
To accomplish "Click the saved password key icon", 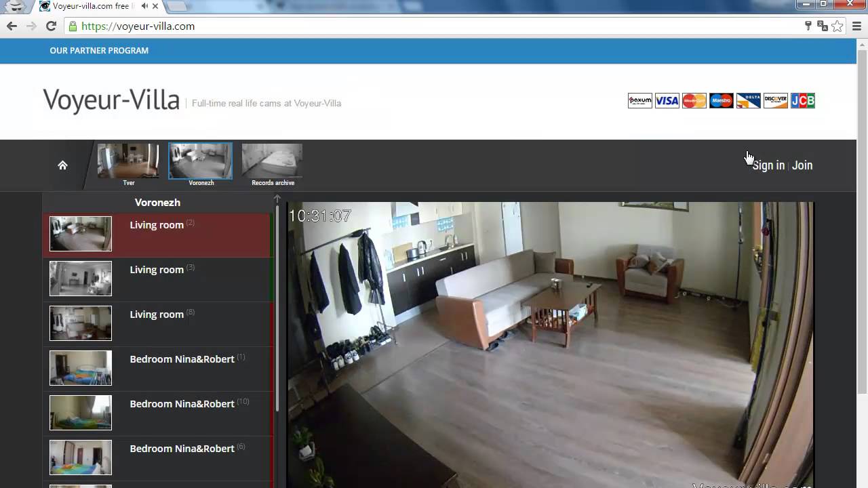I will [808, 26].
